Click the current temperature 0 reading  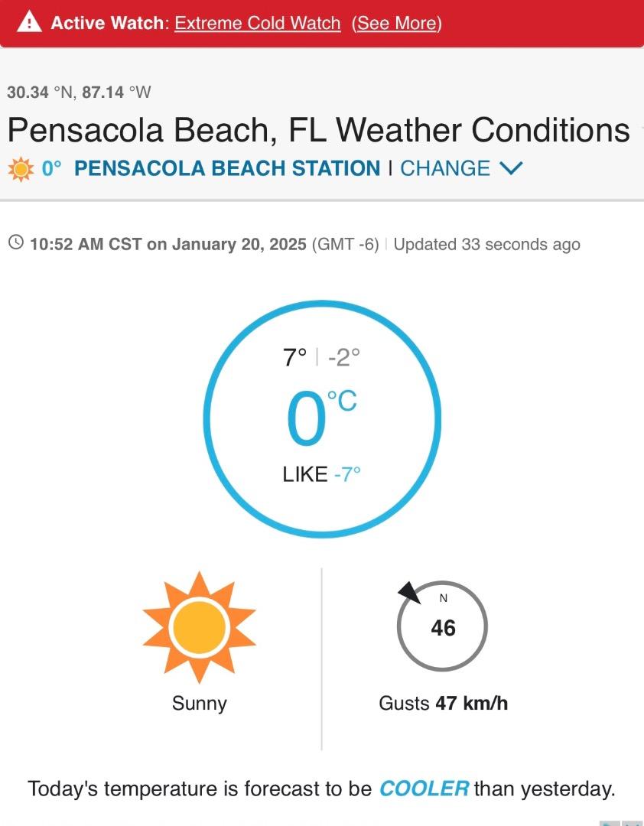(x=306, y=419)
